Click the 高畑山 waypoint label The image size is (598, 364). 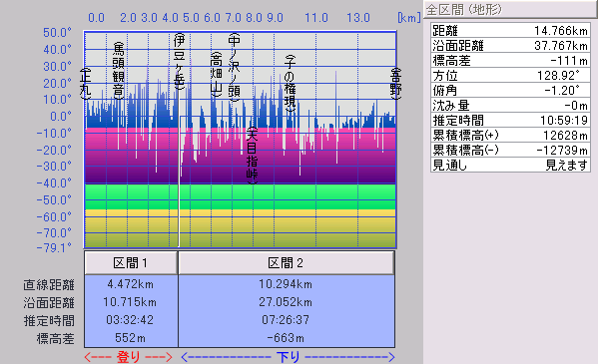(217, 74)
